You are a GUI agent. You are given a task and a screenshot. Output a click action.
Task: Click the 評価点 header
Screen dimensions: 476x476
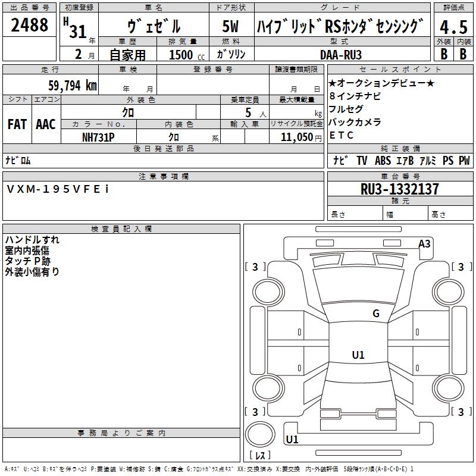click(x=453, y=7)
